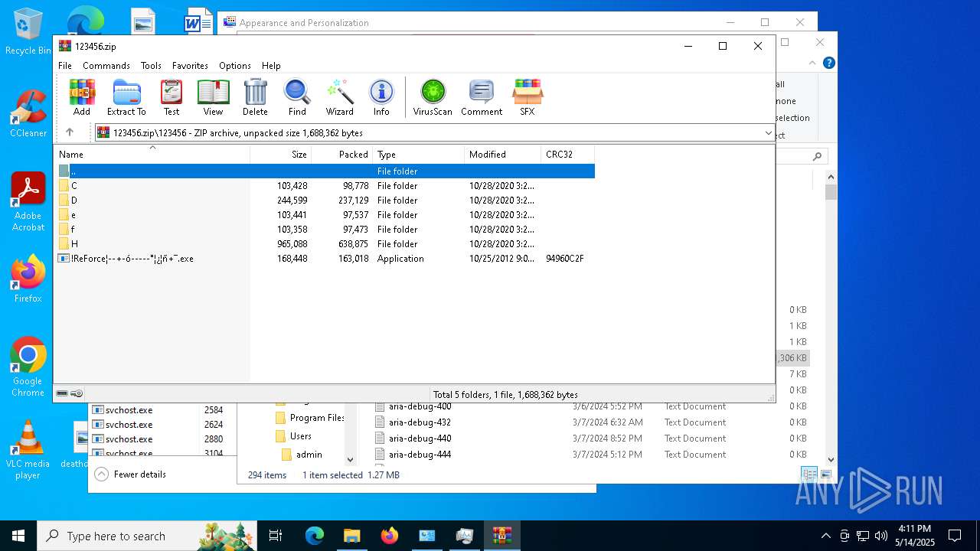Sort by the Modified column header
This screenshot has height=551, width=980.
point(502,155)
